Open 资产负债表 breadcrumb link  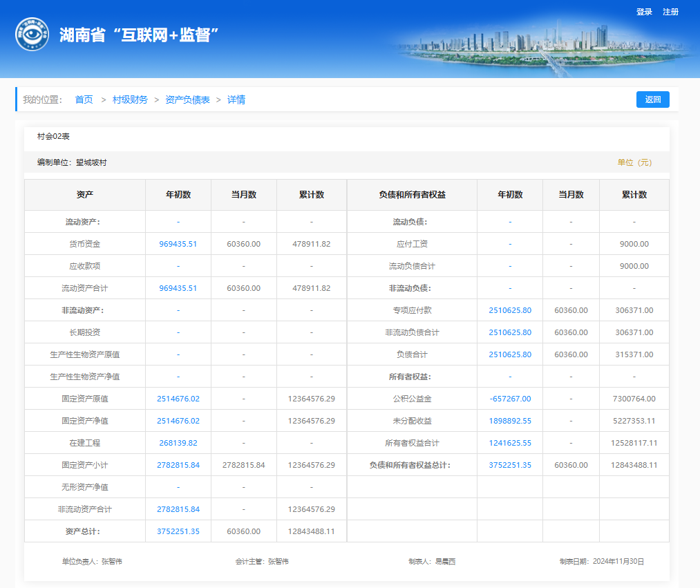click(x=187, y=99)
